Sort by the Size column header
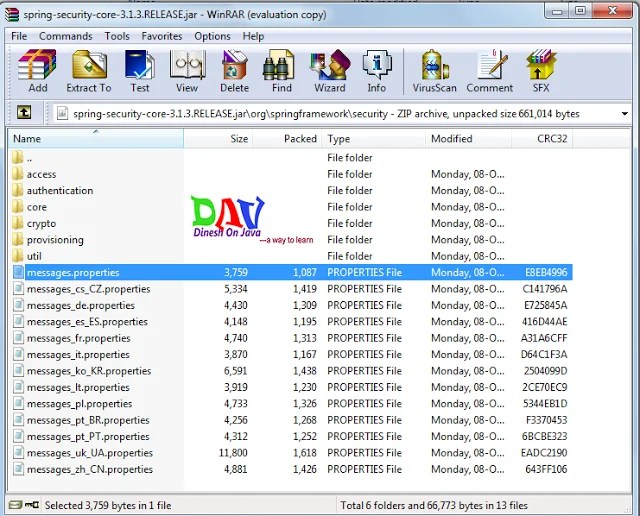 (x=218, y=139)
